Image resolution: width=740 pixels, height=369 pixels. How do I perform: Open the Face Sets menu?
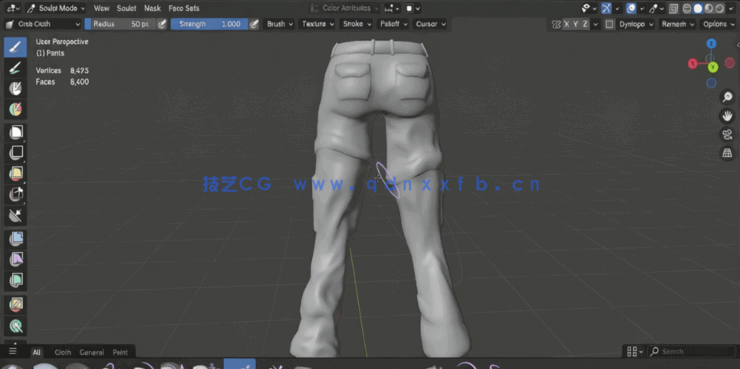(x=184, y=8)
